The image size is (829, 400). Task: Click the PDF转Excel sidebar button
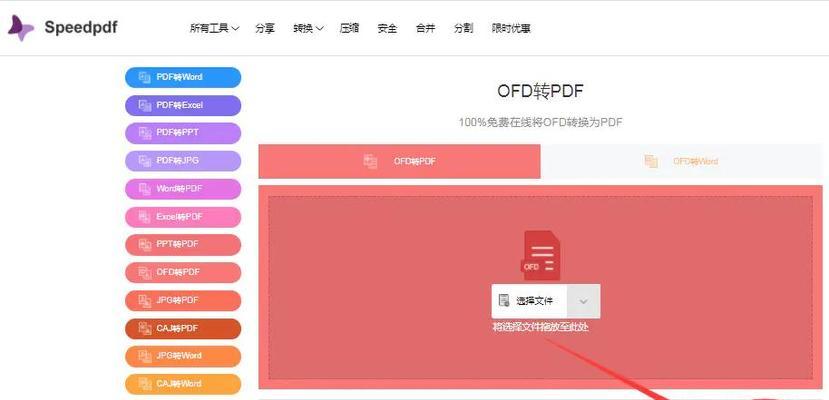click(183, 105)
